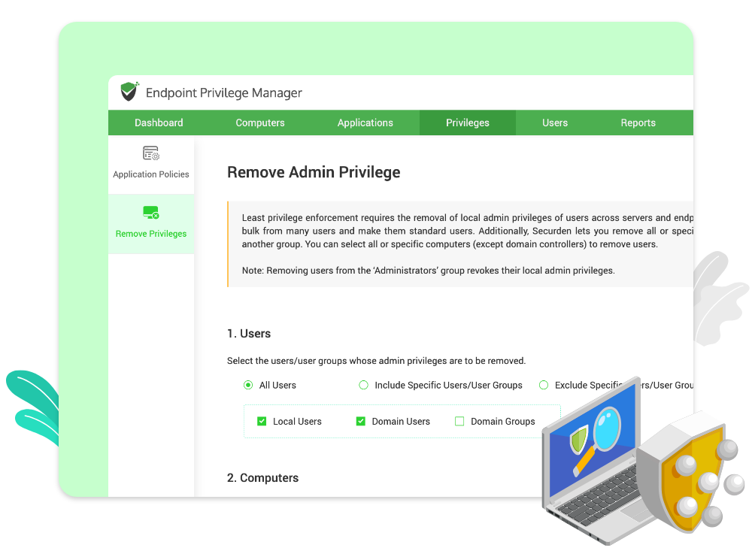The image size is (752, 560).
Task: Enable the Domain Groups checkbox
Action: 459,422
